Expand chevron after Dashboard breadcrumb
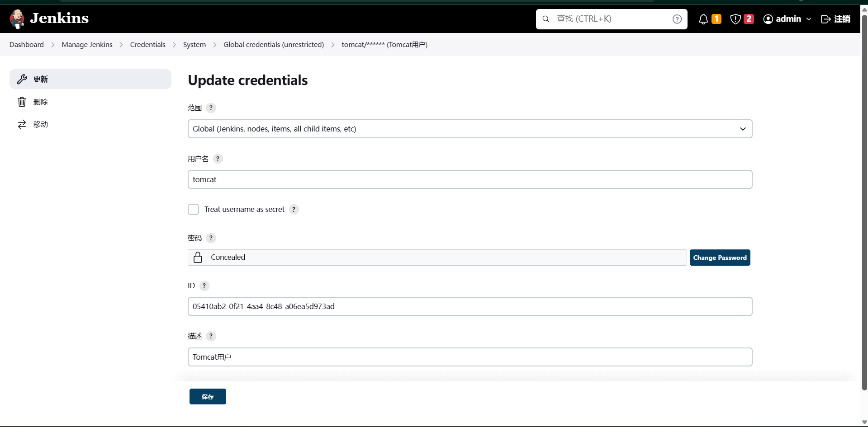The height and width of the screenshot is (427, 868). click(x=53, y=45)
